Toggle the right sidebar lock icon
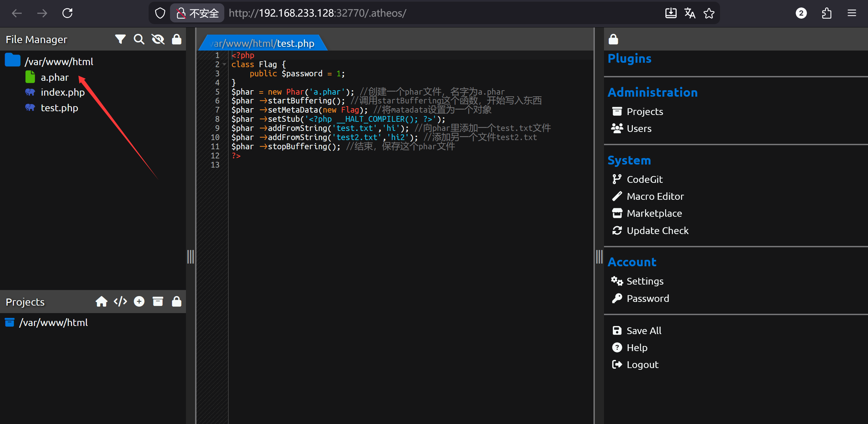Viewport: 868px width, 424px height. coord(613,39)
